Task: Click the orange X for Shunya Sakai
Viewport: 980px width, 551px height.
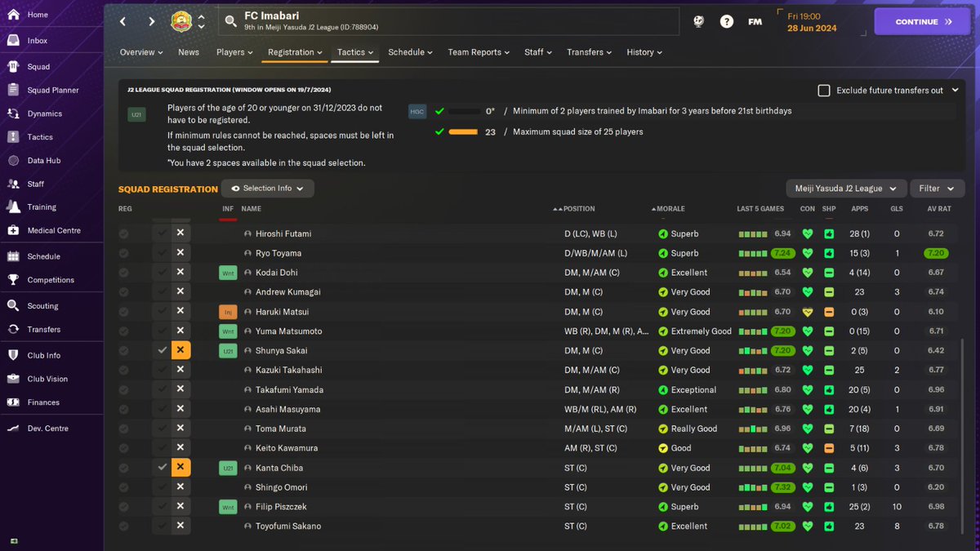Action: pyautogui.click(x=180, y=350)
